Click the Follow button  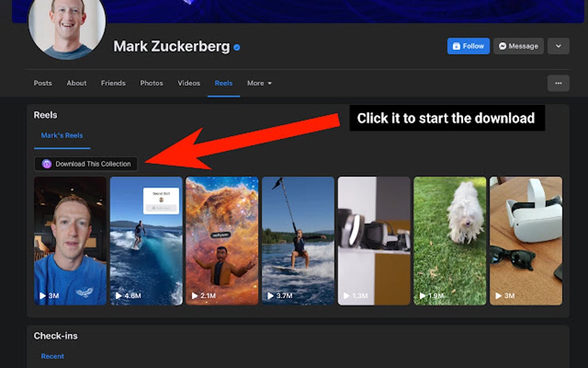468,46
